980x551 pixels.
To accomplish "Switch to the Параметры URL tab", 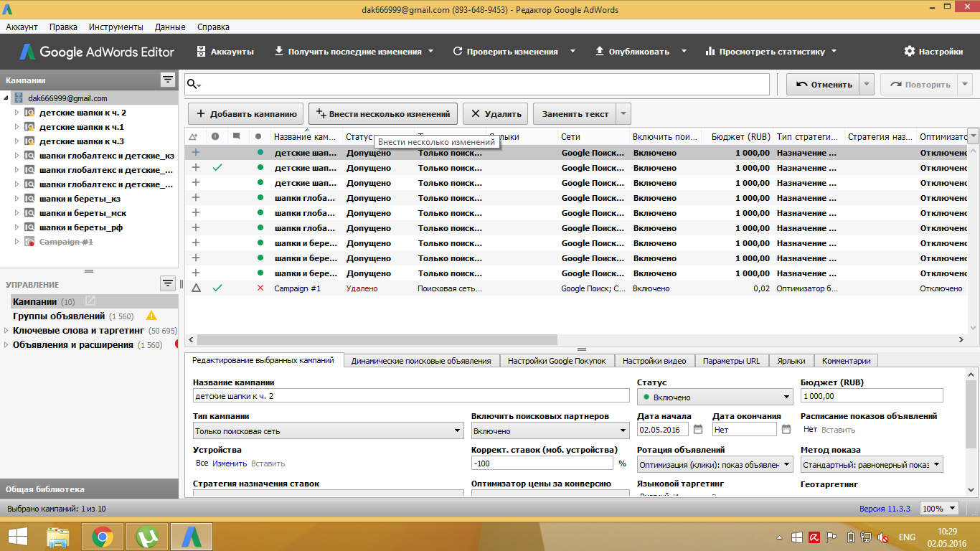I will [731, 361].
